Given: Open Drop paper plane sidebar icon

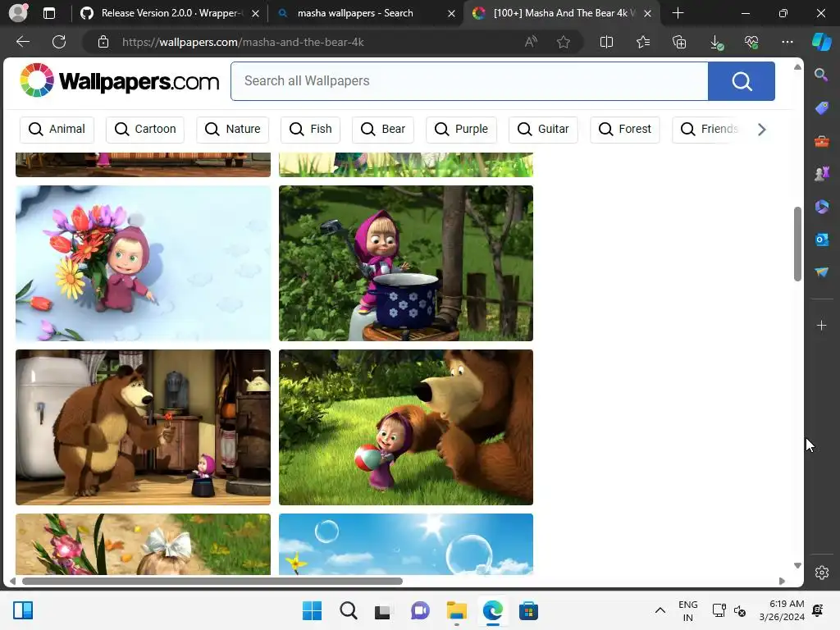Looking at the screenshot, I should 822,272.
